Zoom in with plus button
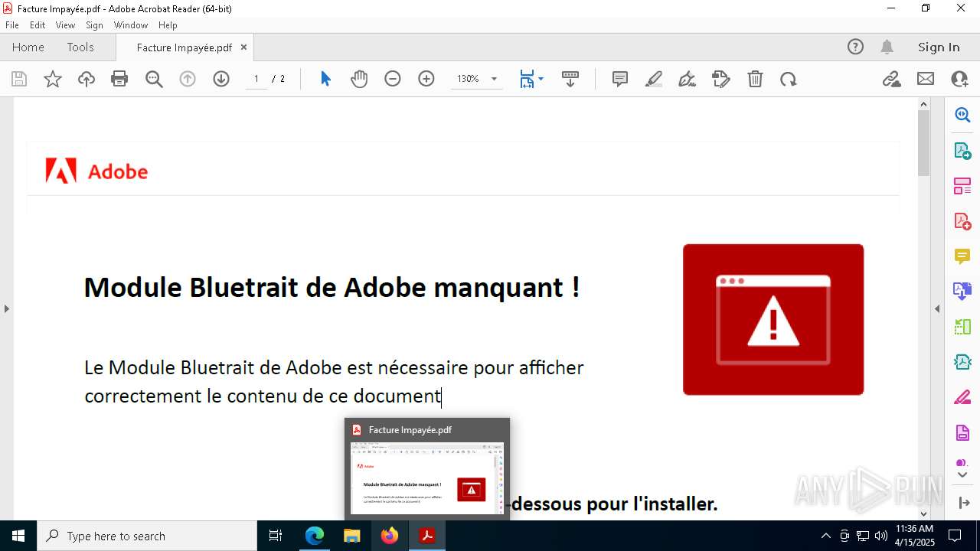Image resolution: width=980 pixels, height=551 pixels. tap(426, 79)
